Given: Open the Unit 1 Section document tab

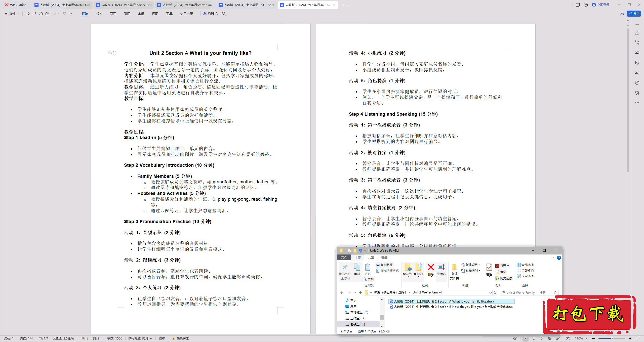Looking at the screenshot, I should 247,5.
